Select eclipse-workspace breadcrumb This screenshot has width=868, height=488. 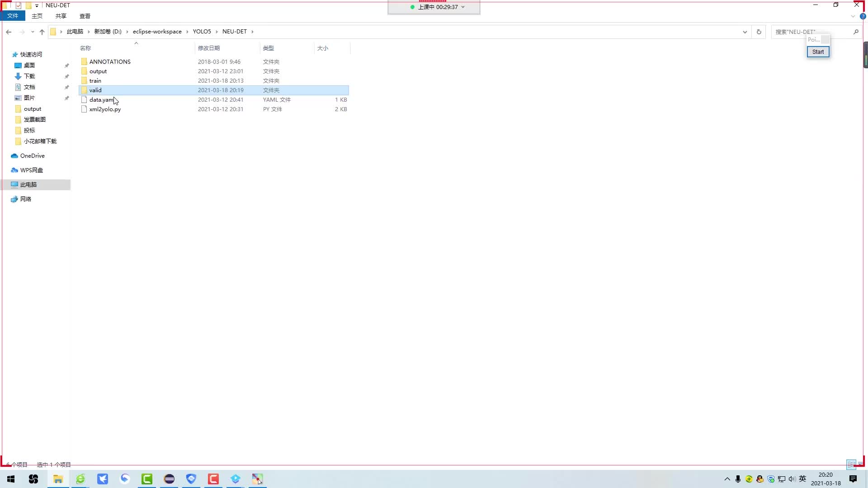[x=157, y=32]
